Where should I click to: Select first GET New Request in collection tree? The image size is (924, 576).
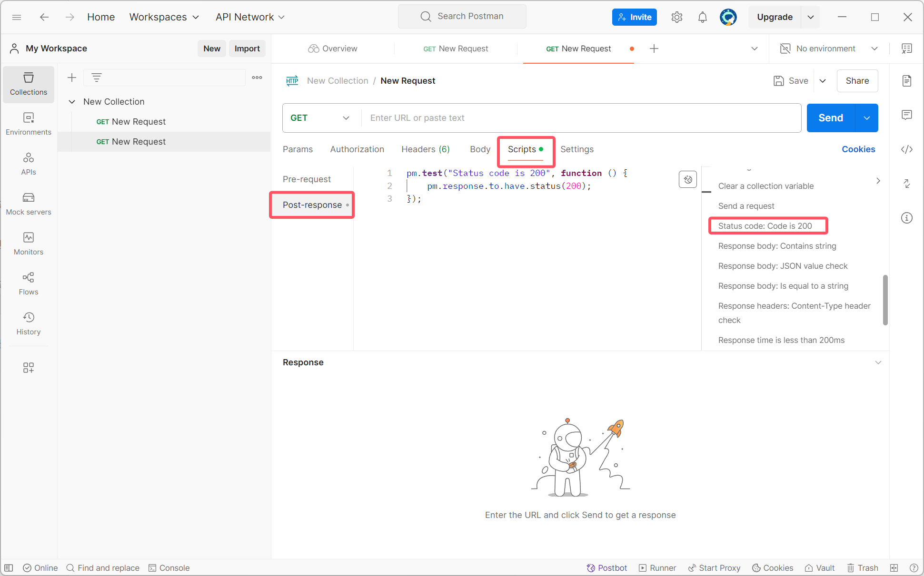[x=131, y=122]
